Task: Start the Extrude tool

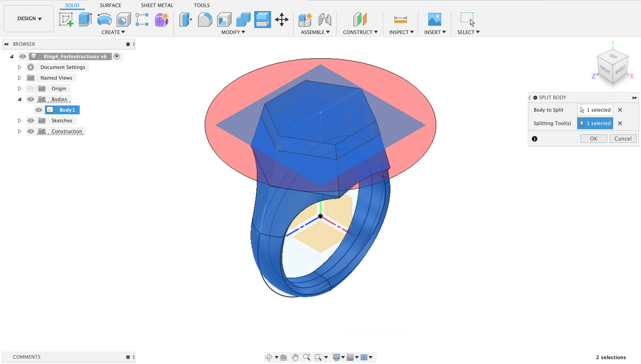Action: [x=85, y=19]
